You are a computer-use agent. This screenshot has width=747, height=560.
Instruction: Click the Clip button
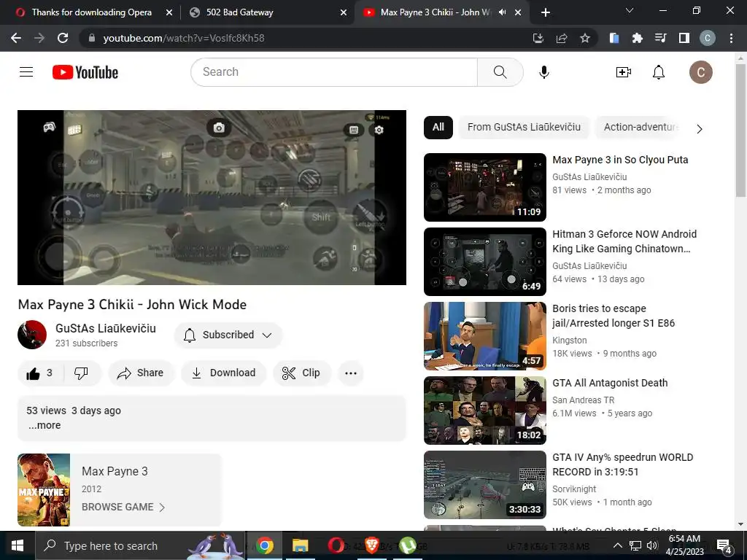[301, 373]
